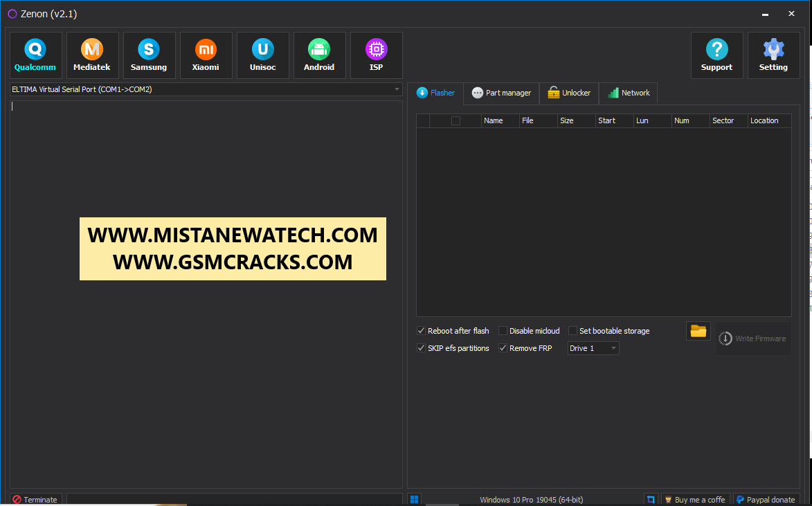Screen dimensions: 812x506
Task: Click the Write Firmware button
Action: [753, 338]
